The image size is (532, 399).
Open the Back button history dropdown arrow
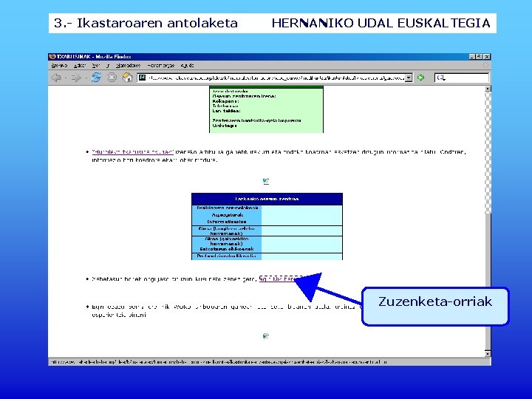click(x=65, y=78)
